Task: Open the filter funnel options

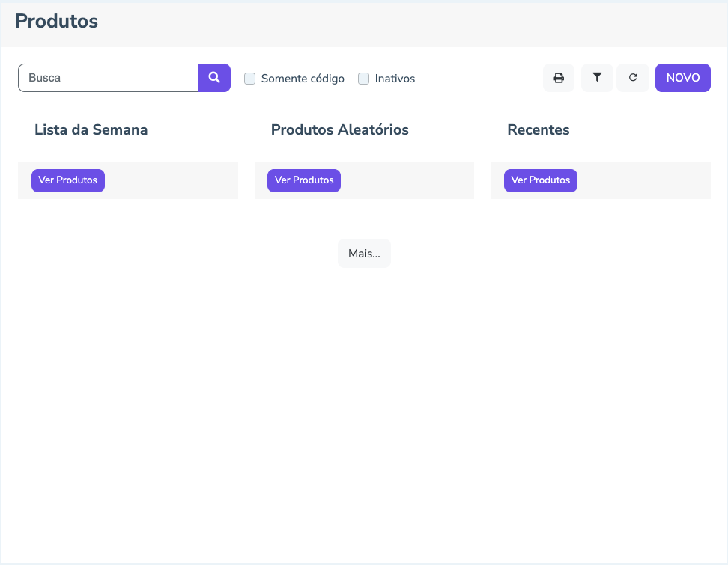Action: click(x=597, y=78)
